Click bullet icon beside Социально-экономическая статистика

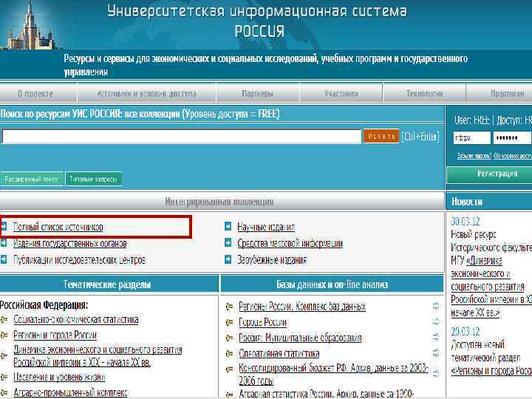(4, 319)
